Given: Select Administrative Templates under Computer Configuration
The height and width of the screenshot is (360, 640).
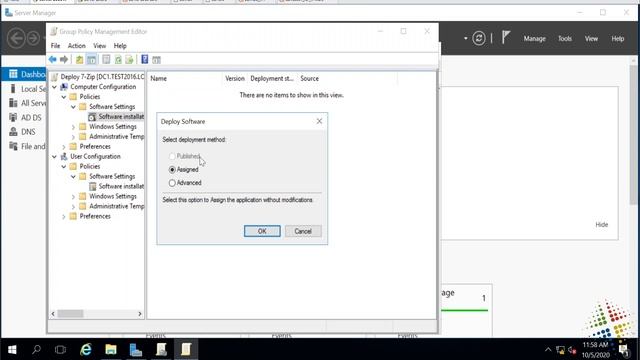Looking at the screenshot, I should point(112,137).
